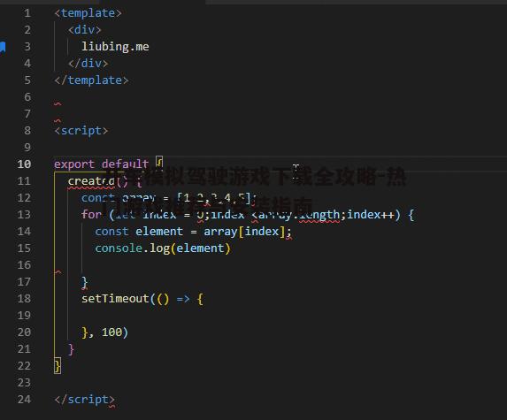Click the yellow brace after export default
This screenshot has width=507, height=420.
[x=160, y=162]
